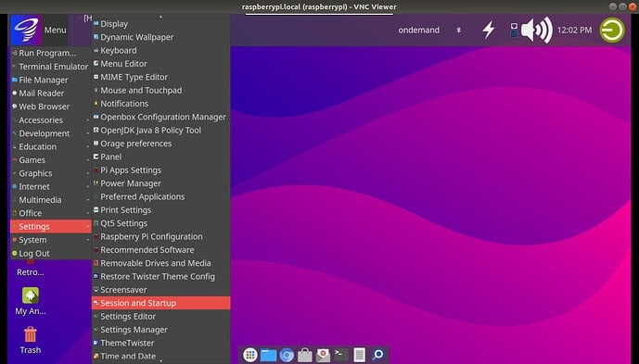Launch the Chromium browser from dock
The width and height of the screenshot is (639, 364).
point(287,355)
